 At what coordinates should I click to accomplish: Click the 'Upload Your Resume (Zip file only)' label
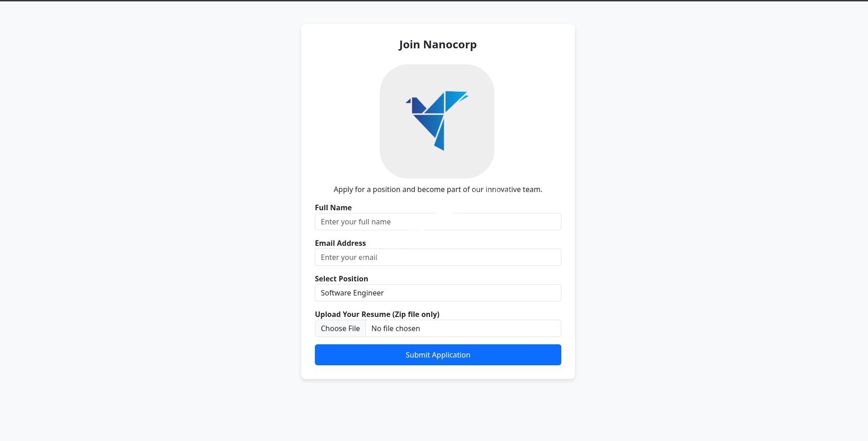coord(377,314)
